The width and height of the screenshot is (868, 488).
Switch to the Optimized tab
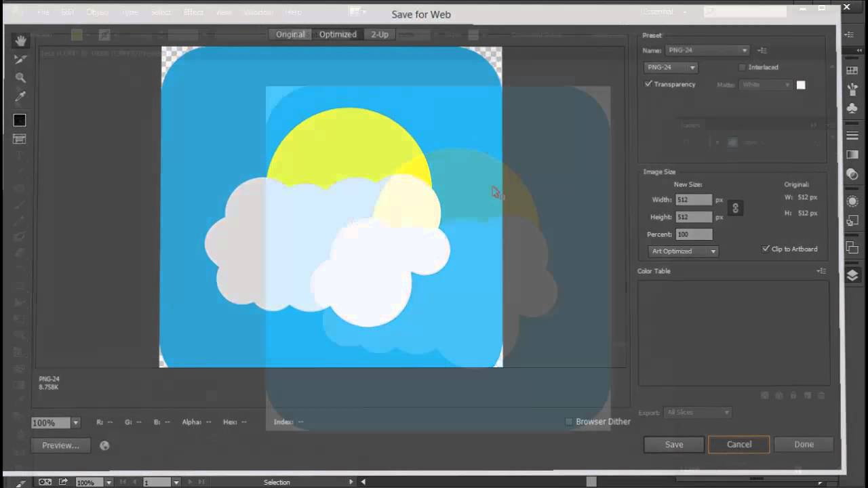point(338,35)
